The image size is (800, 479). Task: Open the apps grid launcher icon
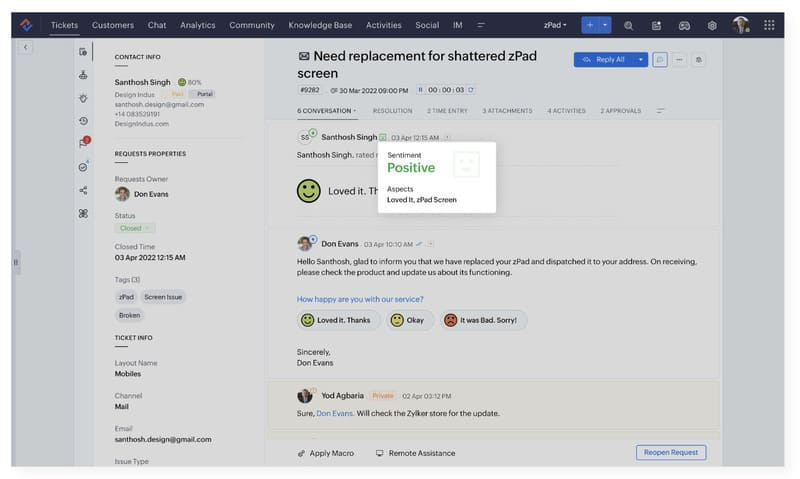click(x=769, y=24)
